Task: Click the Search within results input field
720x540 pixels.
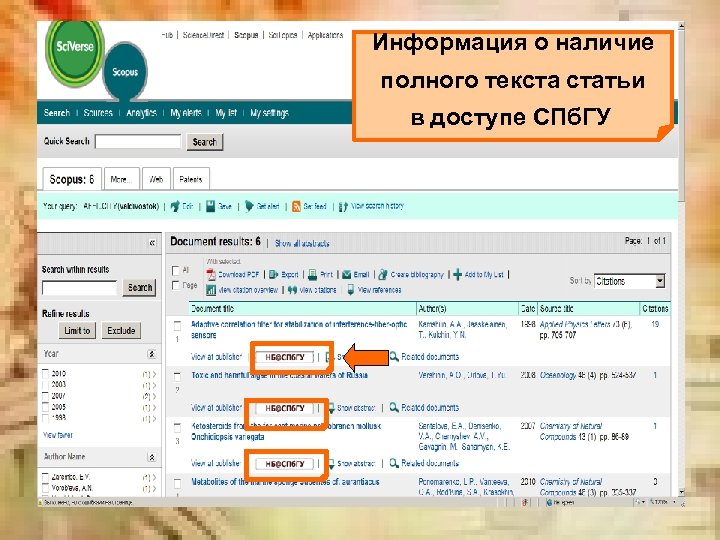Action: [x=79, y=288]
